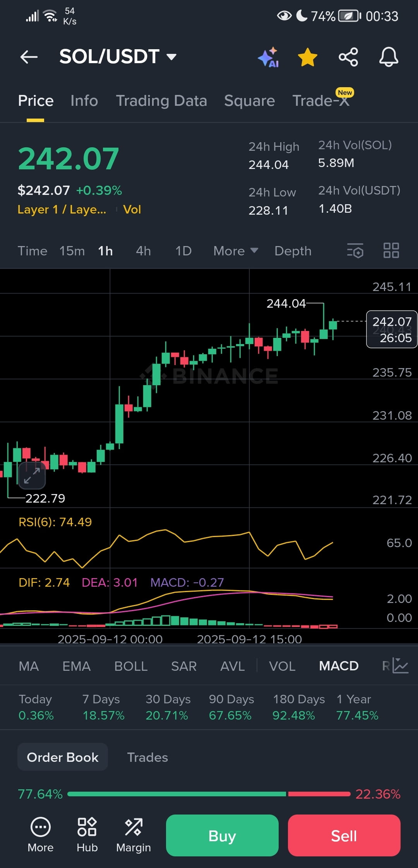The width and height of the screenshot is (418, 868).
Task: Select the Time chart interval
Action: 33,251
